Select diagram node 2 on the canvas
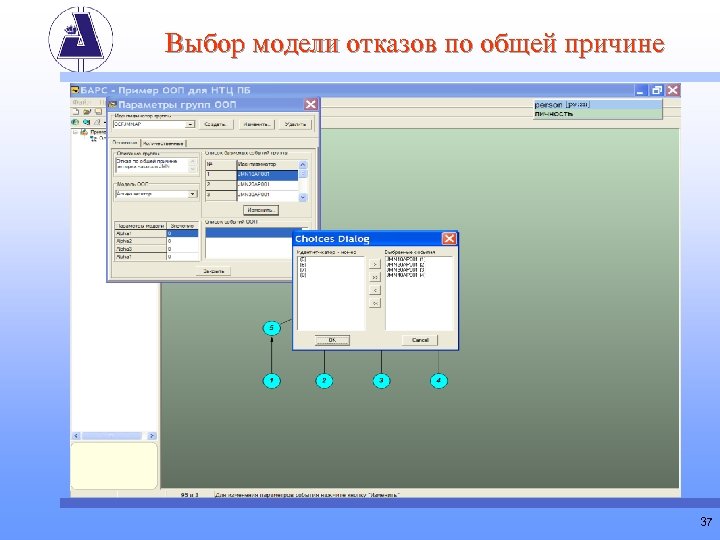Image resolution: width=720 pixels, height=540 pixels. pos(324,381)
